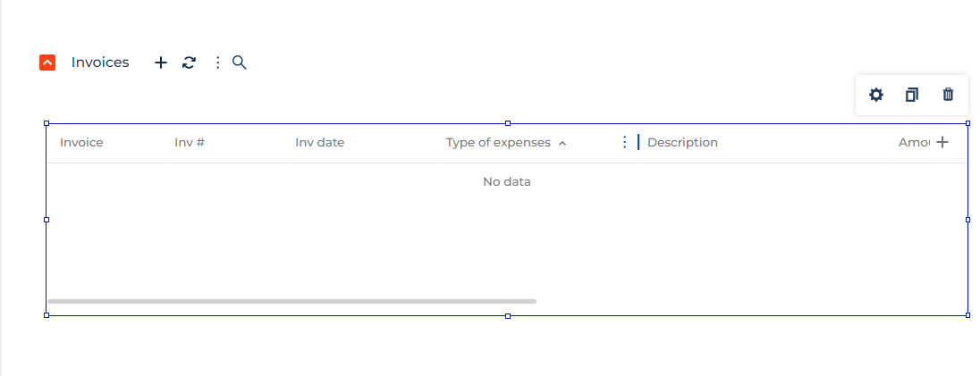Viewport: 980px width, 376px height.
Task: Refresh the Invoices list
Action: pos(189,63)
